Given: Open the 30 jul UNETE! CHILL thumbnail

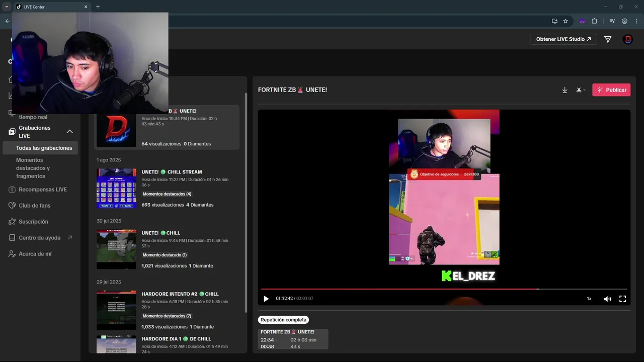Looking at the screenshot, I should click(116, 249).
